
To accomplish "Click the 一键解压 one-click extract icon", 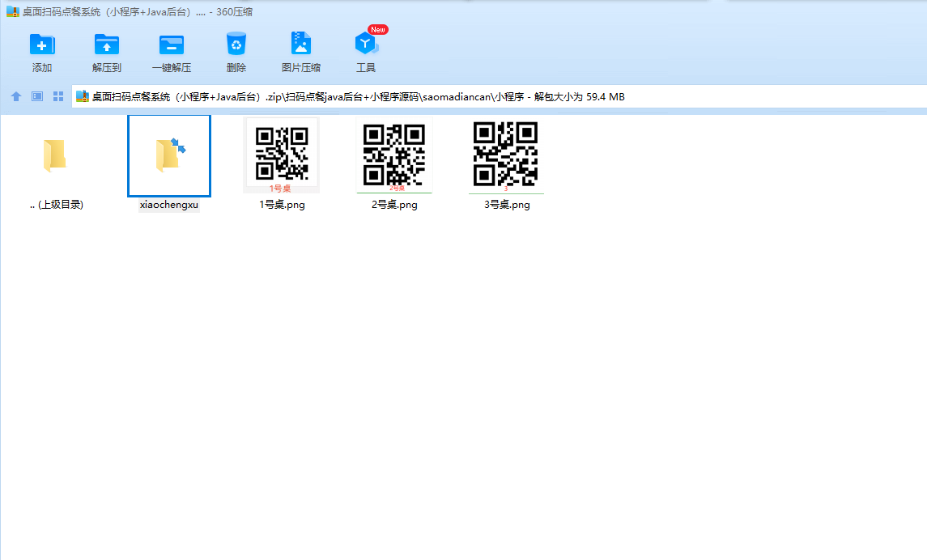I will [x=172, y=45].
